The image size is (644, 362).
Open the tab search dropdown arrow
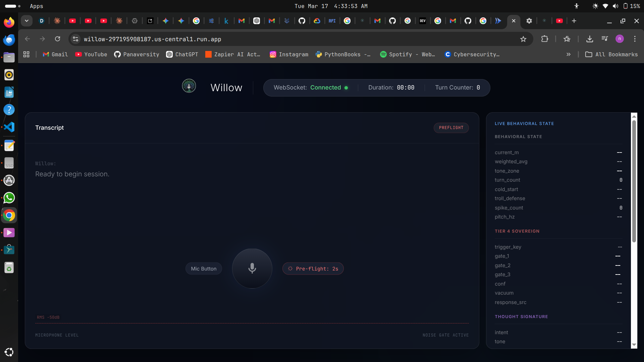(x=26, y=21)
